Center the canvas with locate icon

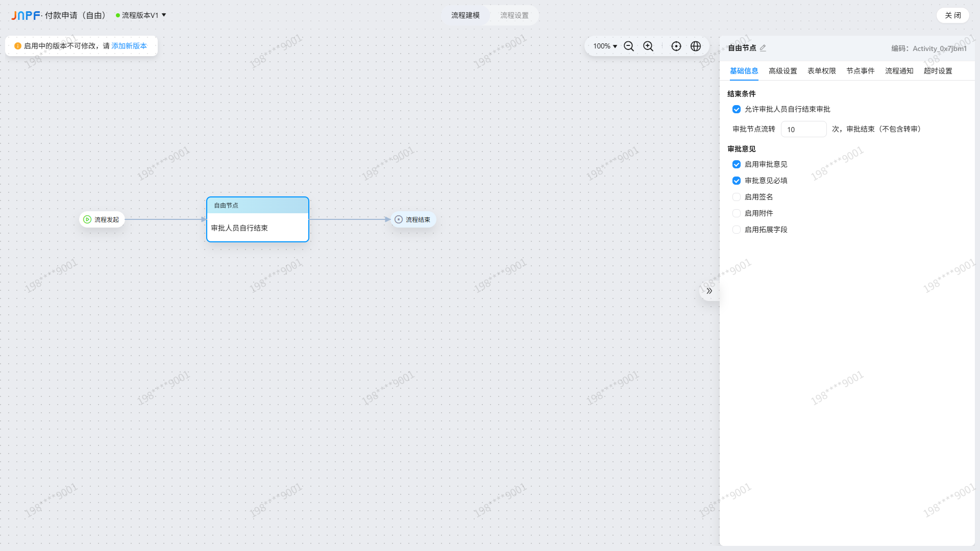click(x=676, y=46)
